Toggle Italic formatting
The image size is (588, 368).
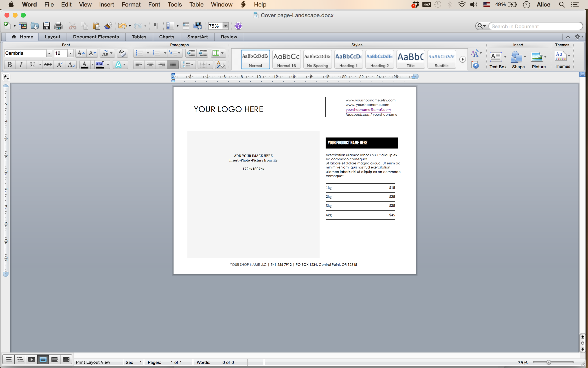pyautogui.click(x=21, y=65)
